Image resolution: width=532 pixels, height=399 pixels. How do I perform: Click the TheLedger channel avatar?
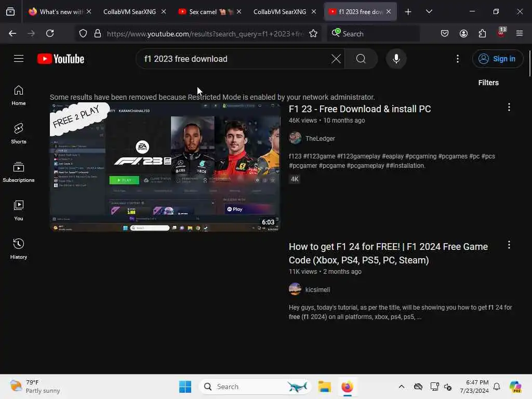pyautogui.click(x=295, y=138)
